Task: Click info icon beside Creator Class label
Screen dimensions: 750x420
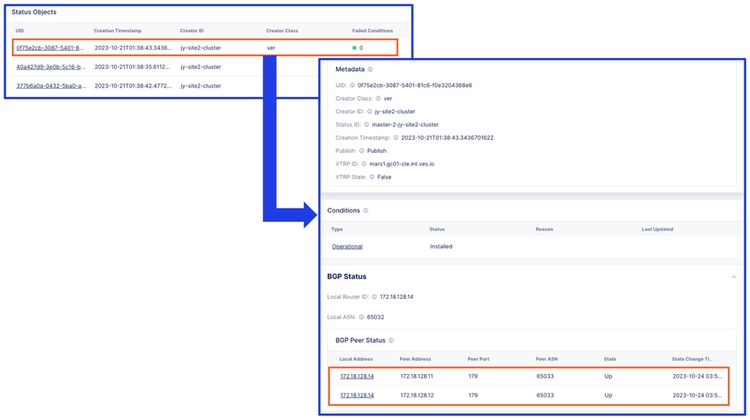Action: tap(378, 99)
